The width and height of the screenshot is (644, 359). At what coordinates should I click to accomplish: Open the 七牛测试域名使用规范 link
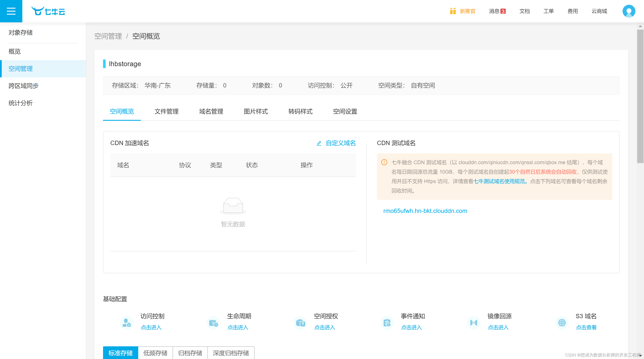501,181
